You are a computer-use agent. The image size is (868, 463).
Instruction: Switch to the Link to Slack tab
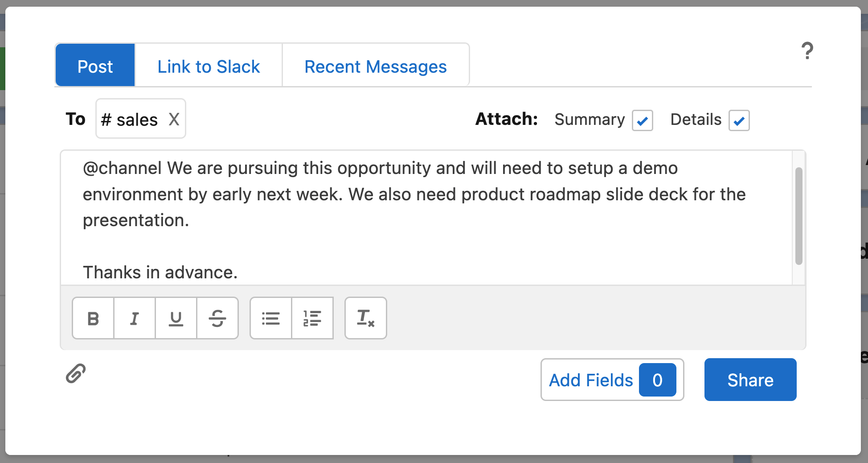209,67
